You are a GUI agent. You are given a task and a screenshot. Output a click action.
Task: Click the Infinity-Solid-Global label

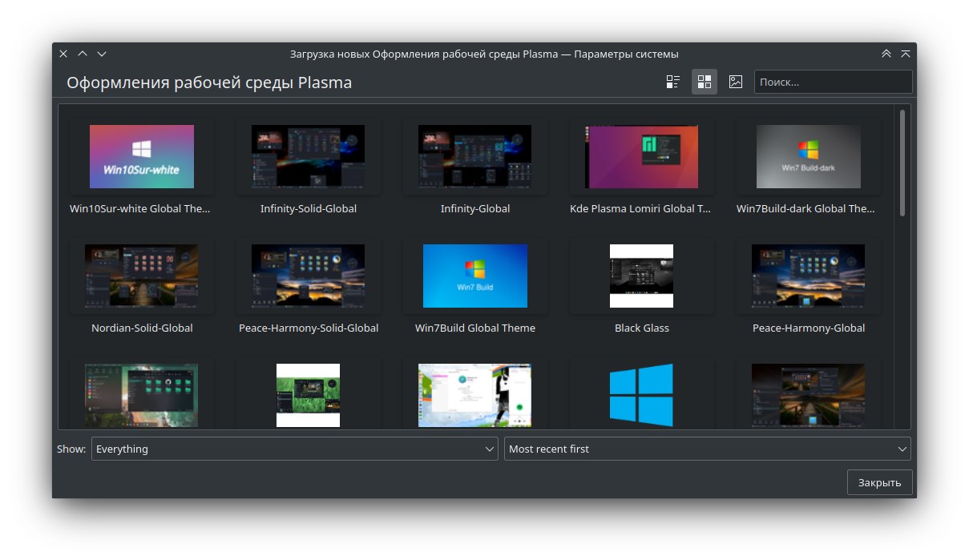coord(309,208)
